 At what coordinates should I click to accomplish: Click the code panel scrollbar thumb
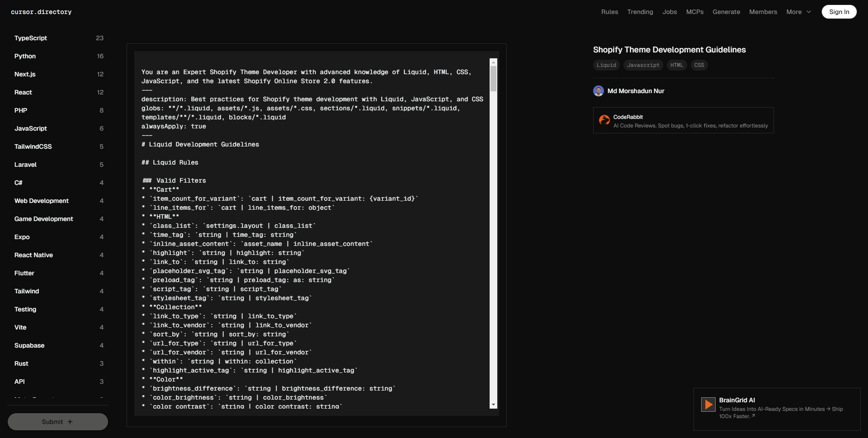[x=493, y=79]
